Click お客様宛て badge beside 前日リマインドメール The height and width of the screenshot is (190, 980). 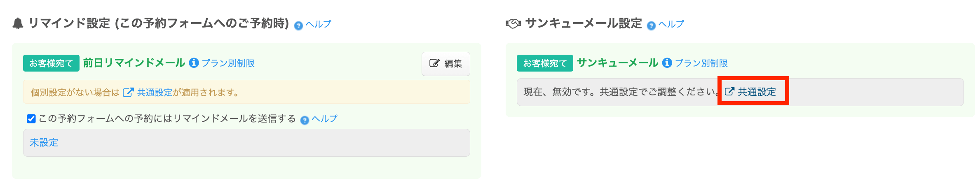coord(51,63)
